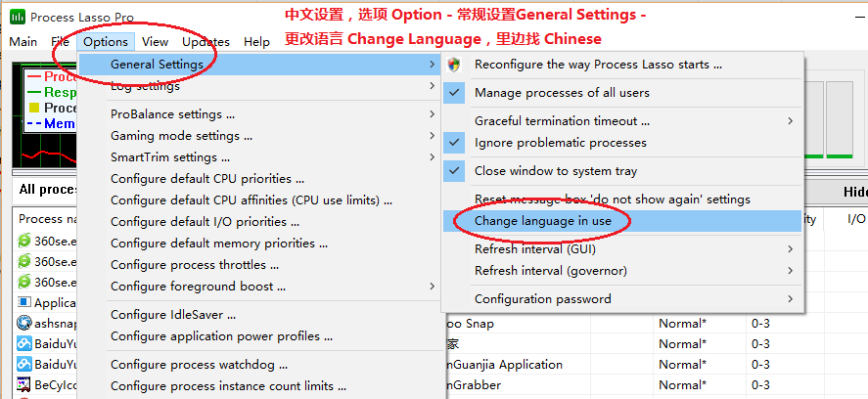Open the View menu
The height and width of the screenshot is (399, 868).
[155, 42]
